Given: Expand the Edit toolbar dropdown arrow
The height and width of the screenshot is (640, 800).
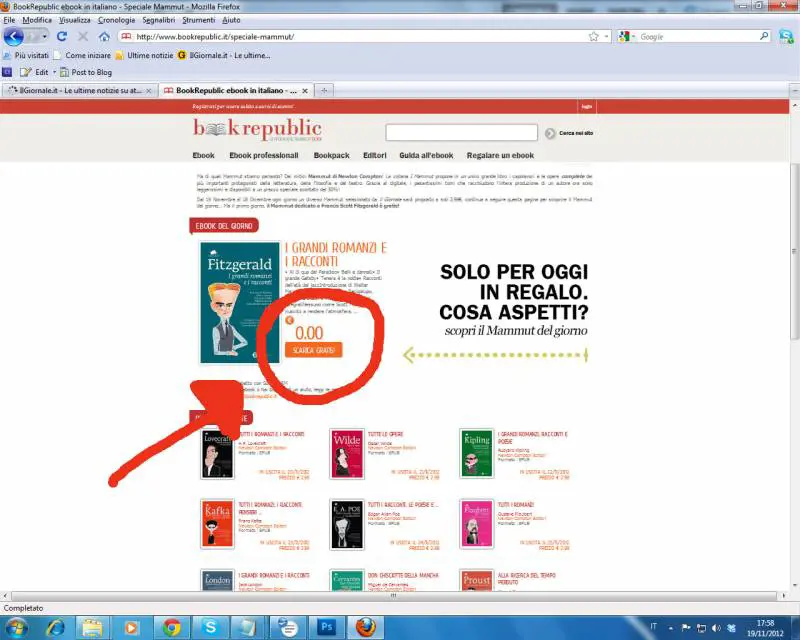Looking at the screenshot, I should tap(54, 72).
